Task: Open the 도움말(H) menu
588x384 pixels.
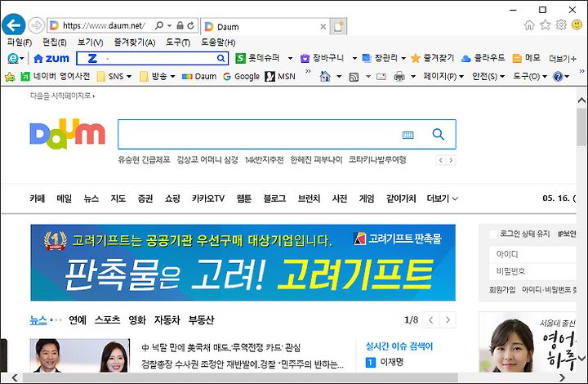Action: (218, 42)
